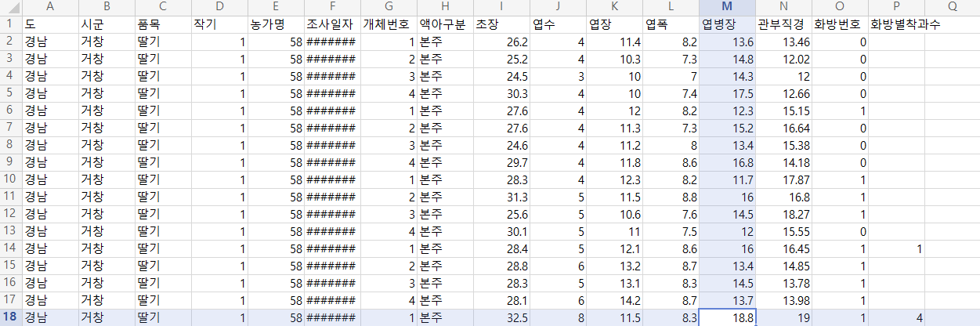Click 화방별착과수 value 1 in row 14
The height and width of the screenshot is (326, 980).
[x=896, y=248]
